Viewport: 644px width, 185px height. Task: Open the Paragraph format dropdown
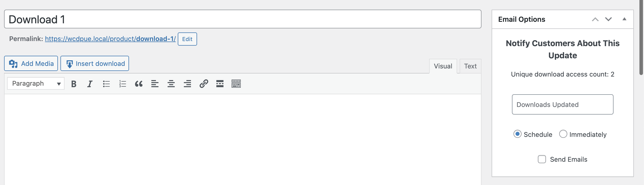pos(36,83)
